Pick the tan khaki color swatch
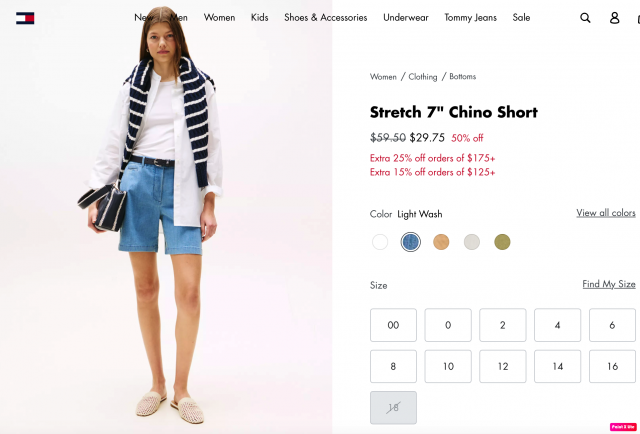 pyautogui.click(x=441, y=242)
